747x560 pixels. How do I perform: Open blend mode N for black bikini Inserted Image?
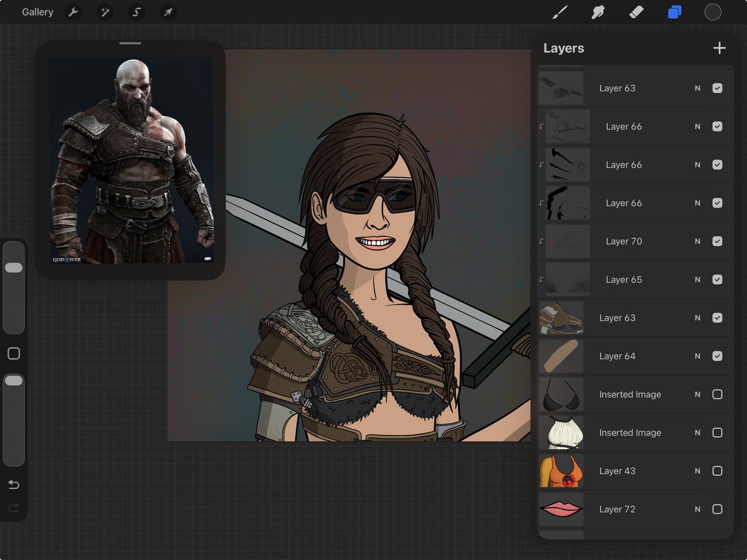coord(697,394)
